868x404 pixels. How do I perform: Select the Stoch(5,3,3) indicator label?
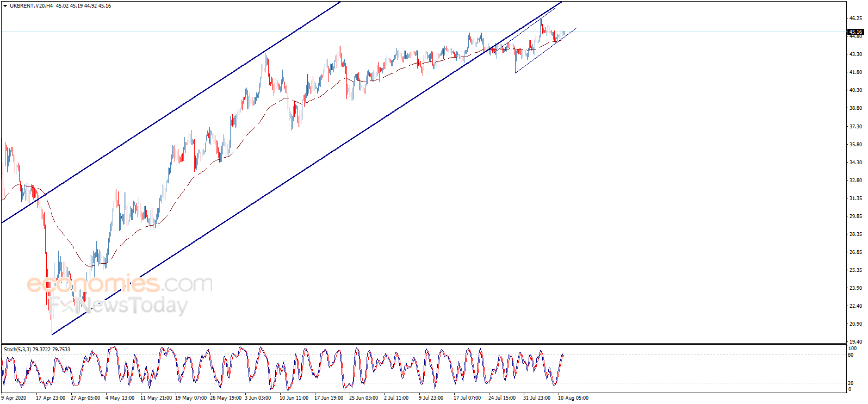(18, 349)
